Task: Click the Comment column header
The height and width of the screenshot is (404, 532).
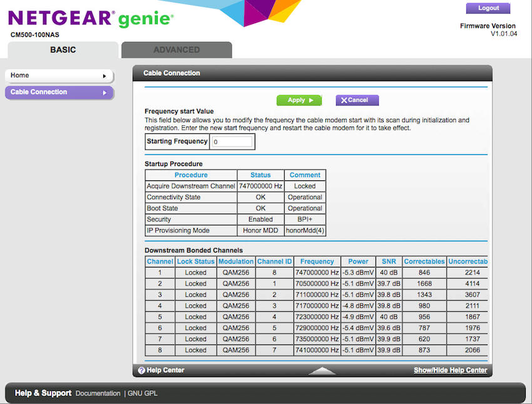Action: coord(305,175)
